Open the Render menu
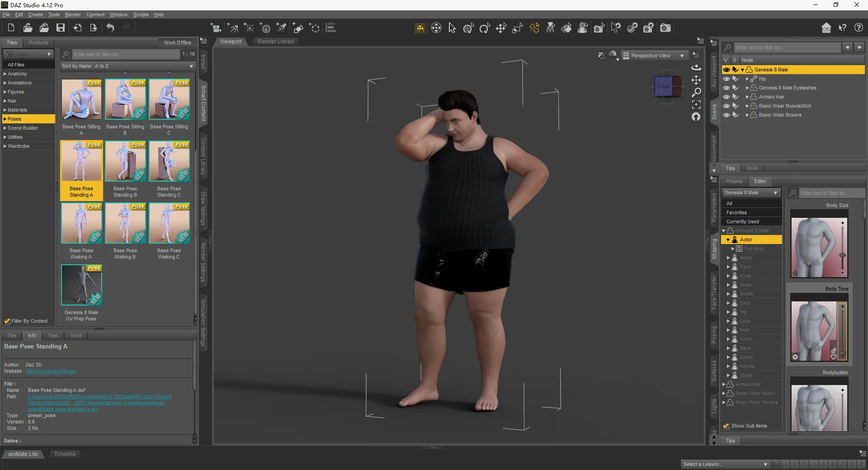 tap(73, 14)
